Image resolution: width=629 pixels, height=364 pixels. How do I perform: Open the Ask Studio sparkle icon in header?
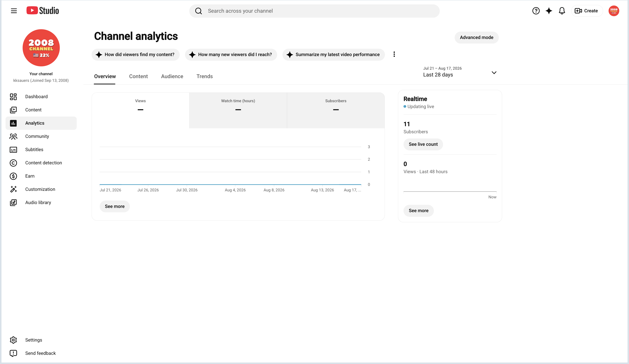tap(549, 11)
